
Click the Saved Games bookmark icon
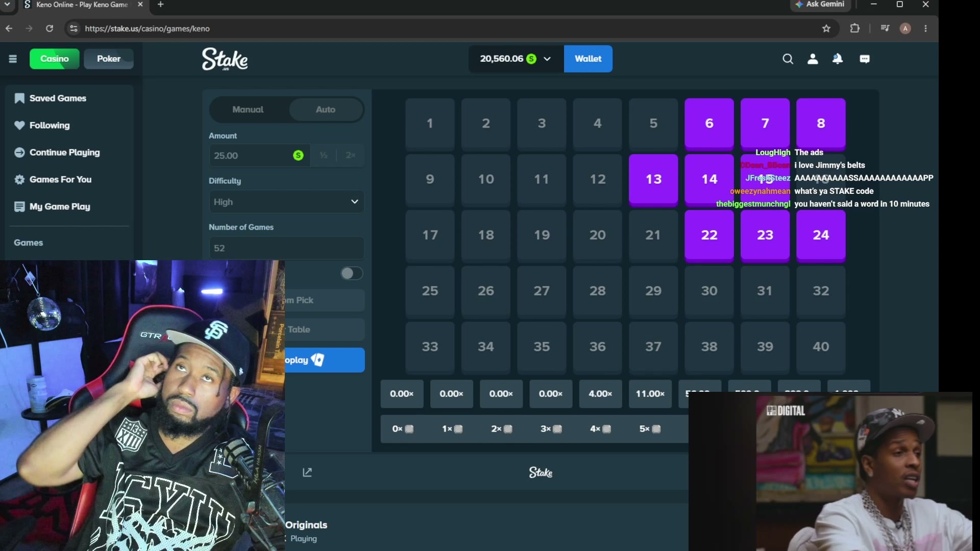[x=19, y=98]
